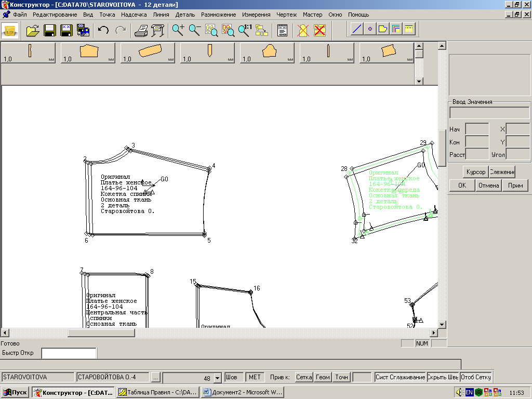Viewport: 532px width, 399px height.
Task: Save with the floppy disk icon
Action: pos(49,31)
